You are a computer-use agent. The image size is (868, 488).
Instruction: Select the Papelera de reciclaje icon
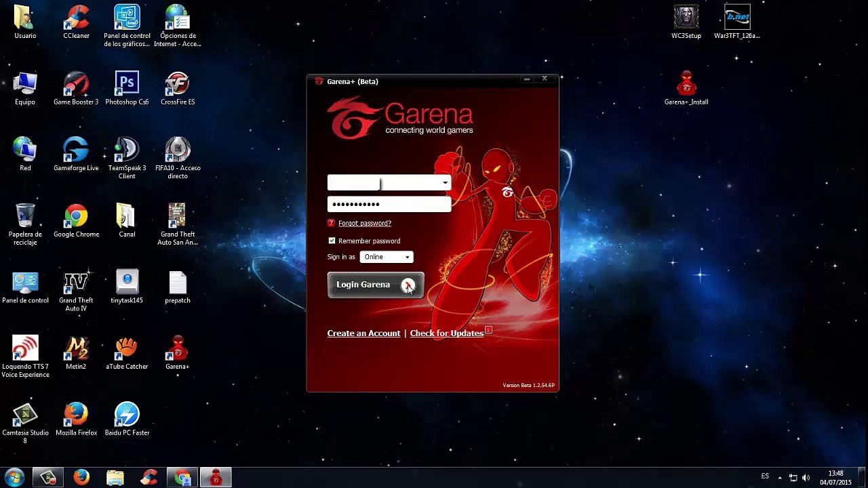tap(25, 225)
